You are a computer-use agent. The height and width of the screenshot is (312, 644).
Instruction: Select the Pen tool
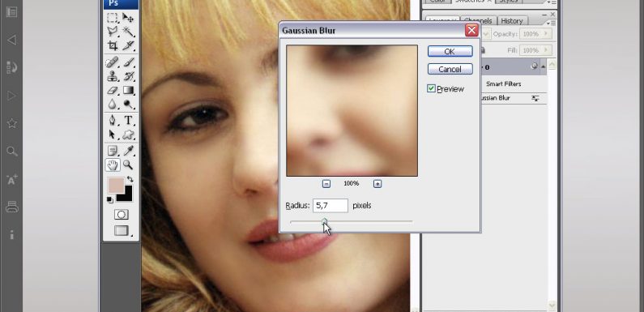click(112, 121)
